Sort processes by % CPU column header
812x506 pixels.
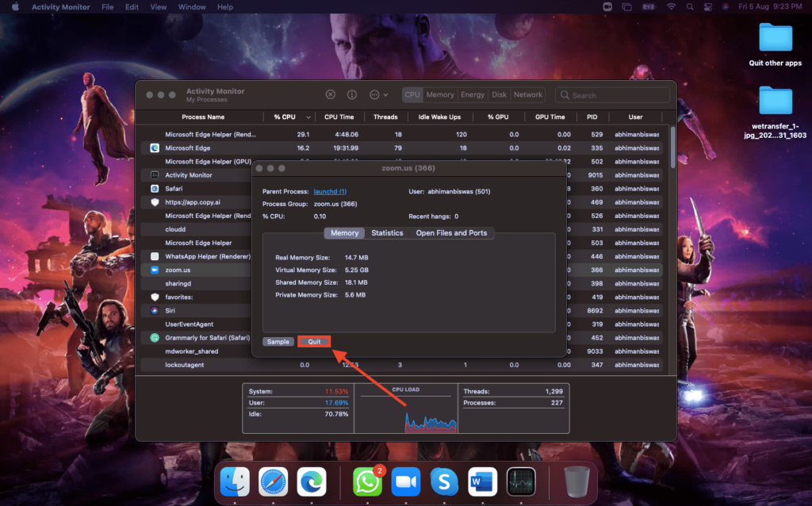click(x=285, y=117)
